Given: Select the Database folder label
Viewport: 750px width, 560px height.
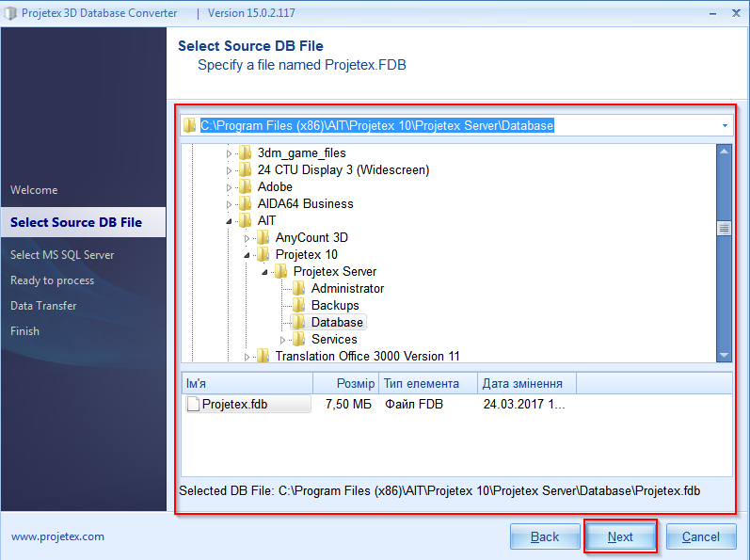Looking at the screenshot, I should [x=337, y=322].
